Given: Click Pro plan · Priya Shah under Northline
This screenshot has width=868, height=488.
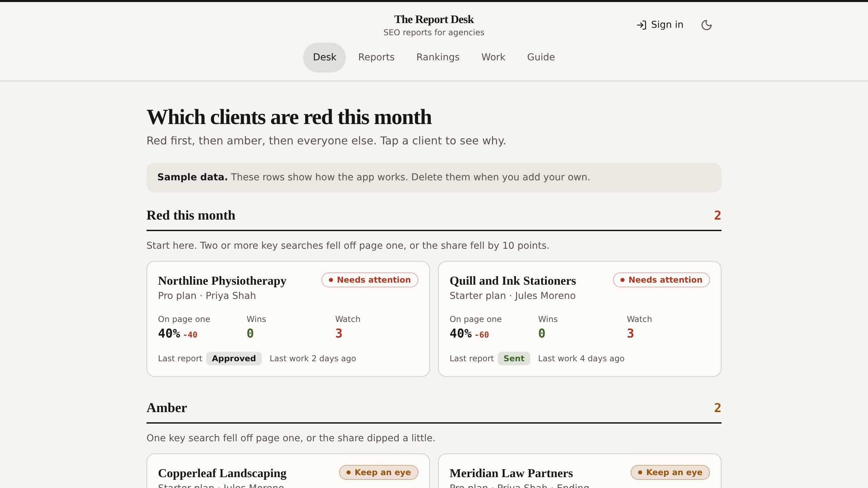Looking at the screenshot, I should click(x=207, y=296).
